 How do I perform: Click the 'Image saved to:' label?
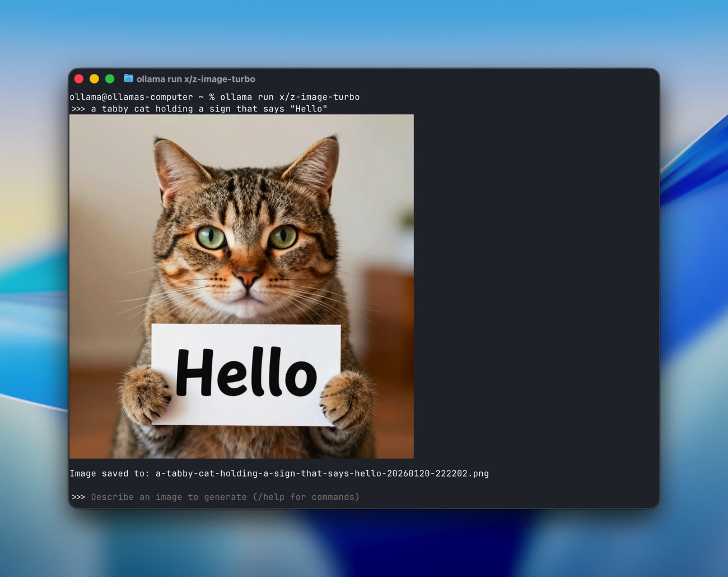coord(109,473)
